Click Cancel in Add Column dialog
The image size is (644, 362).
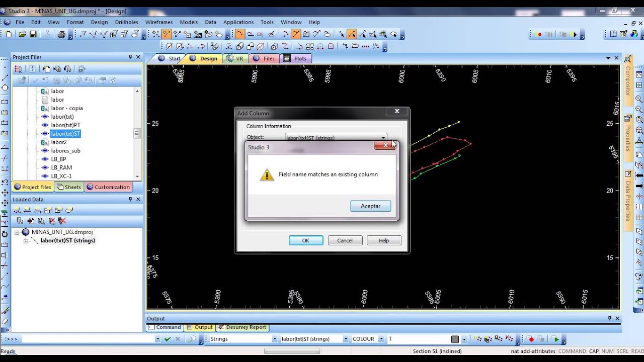pos(345,240)
